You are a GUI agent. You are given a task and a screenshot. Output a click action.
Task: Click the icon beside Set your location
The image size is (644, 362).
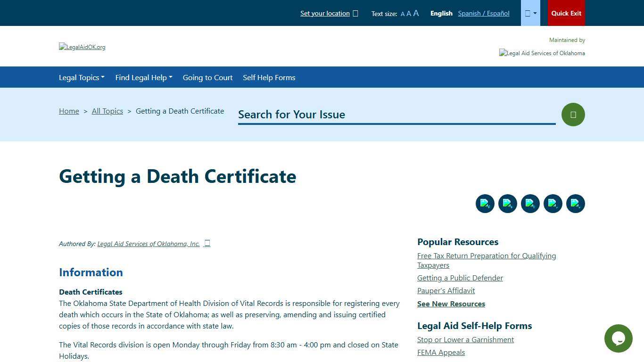tap(355, 13)
